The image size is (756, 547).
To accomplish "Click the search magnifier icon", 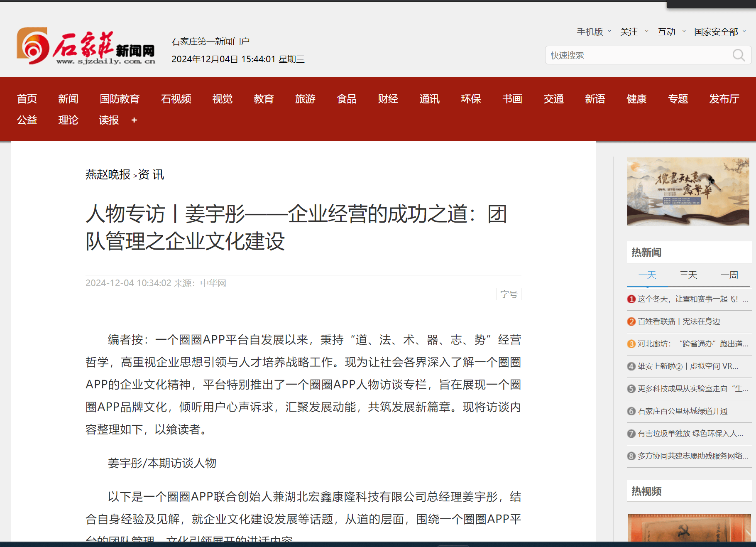I will pyautogui.click(x=739, y=55).
